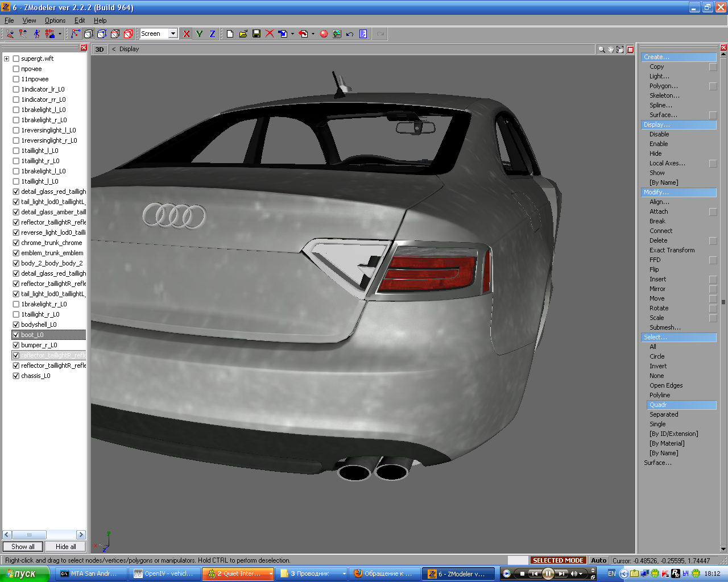
Task: Click the Show all button
Action: click(x=23, y=547)
